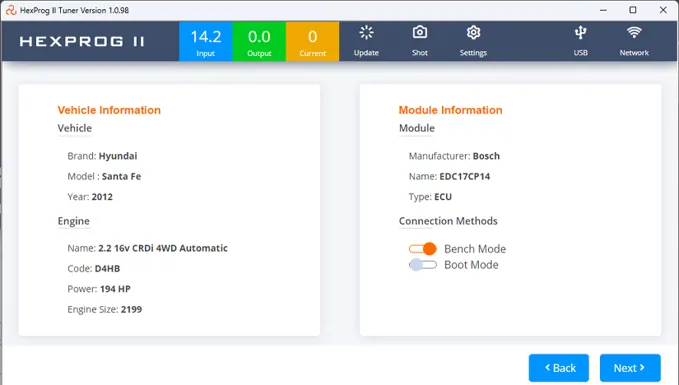Screen dimensions: 679x385
Task: Select the Network wifi icon
Action: click(x=634, y=32)
